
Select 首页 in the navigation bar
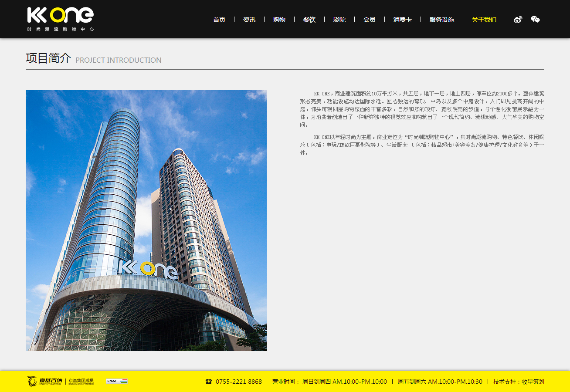tap(219, 19)
